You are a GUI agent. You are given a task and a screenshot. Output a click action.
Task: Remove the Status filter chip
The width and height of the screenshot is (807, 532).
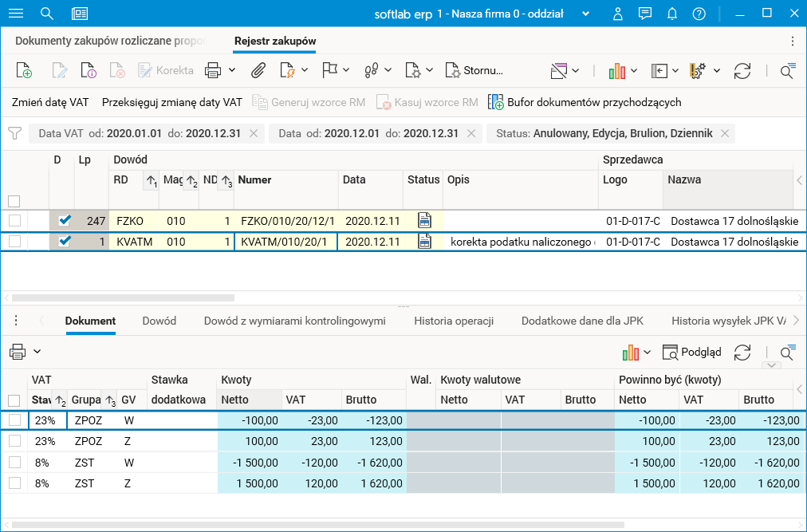tap(724, 133)
